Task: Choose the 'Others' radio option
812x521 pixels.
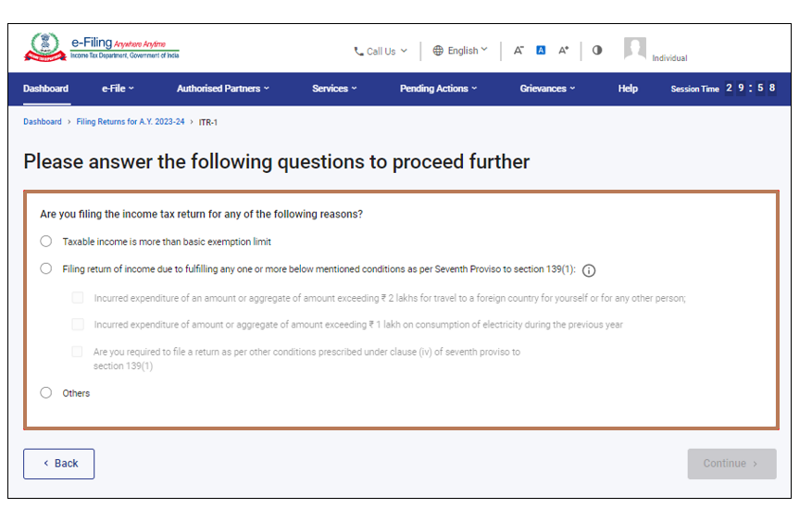Action: (46, 393)
